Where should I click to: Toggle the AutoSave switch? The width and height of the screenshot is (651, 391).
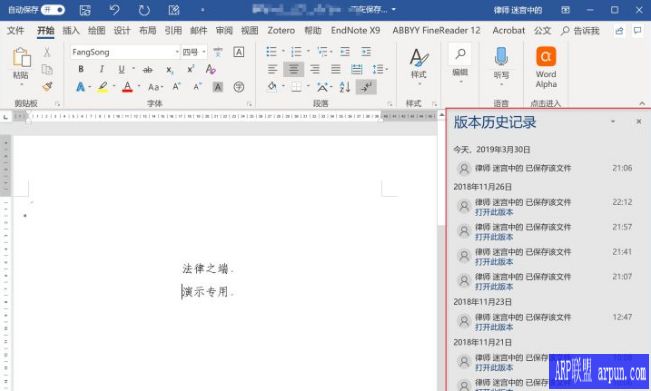coord(53,10)
